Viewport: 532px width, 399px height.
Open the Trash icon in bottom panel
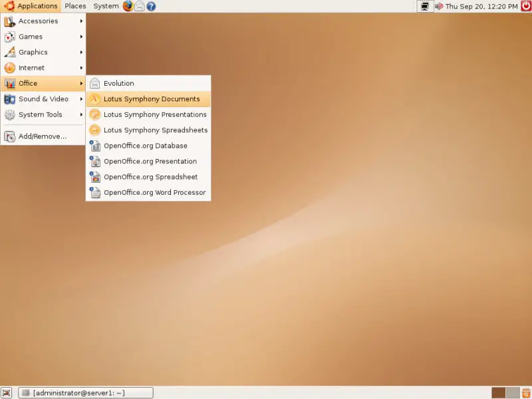click(526, 393)
